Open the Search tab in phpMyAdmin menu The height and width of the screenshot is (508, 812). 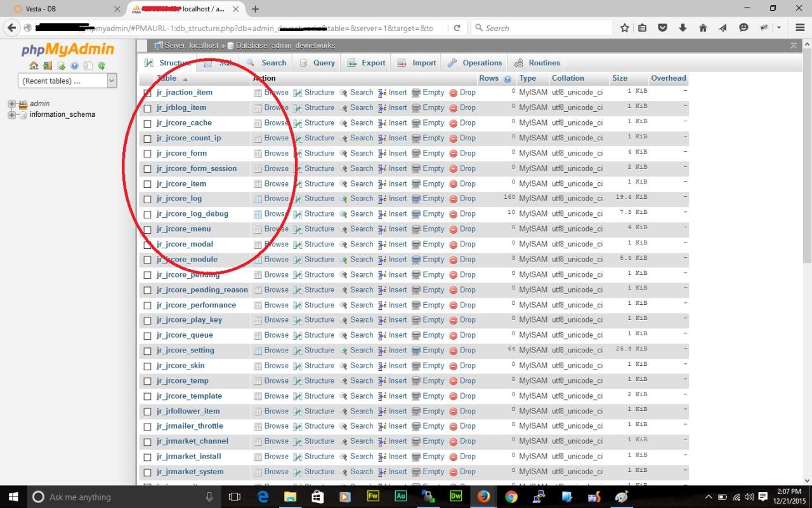click(266, 63)
